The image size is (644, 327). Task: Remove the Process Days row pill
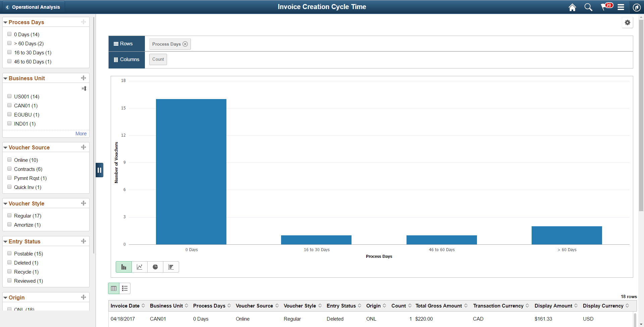pos(185,44)
